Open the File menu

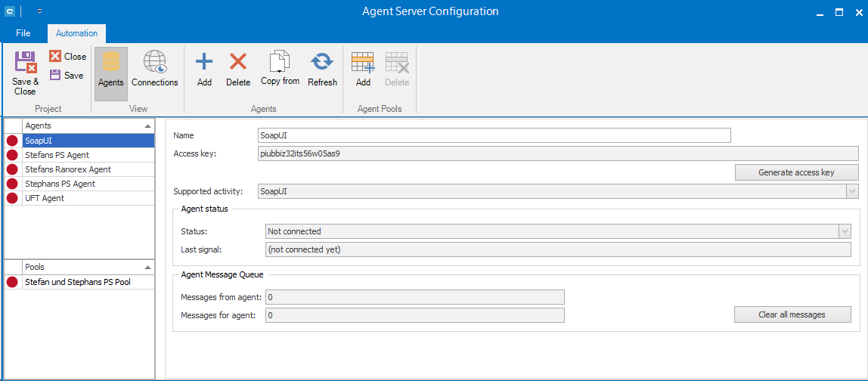[23, 33]
